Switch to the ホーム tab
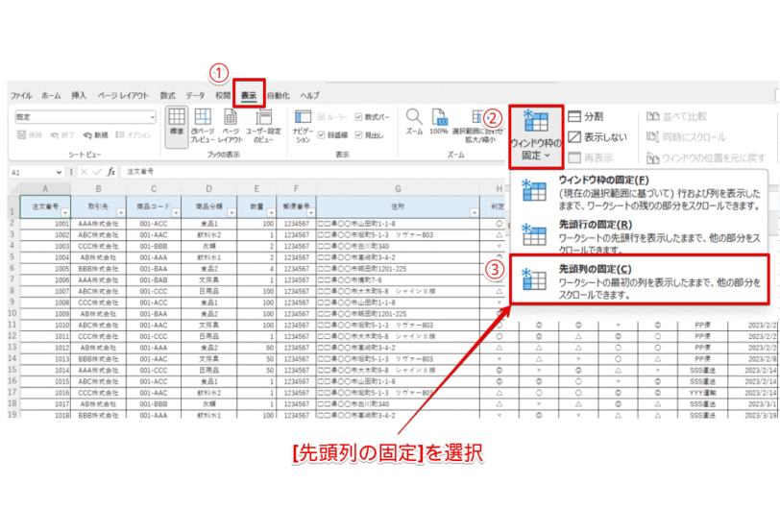 tap(51, 95)
